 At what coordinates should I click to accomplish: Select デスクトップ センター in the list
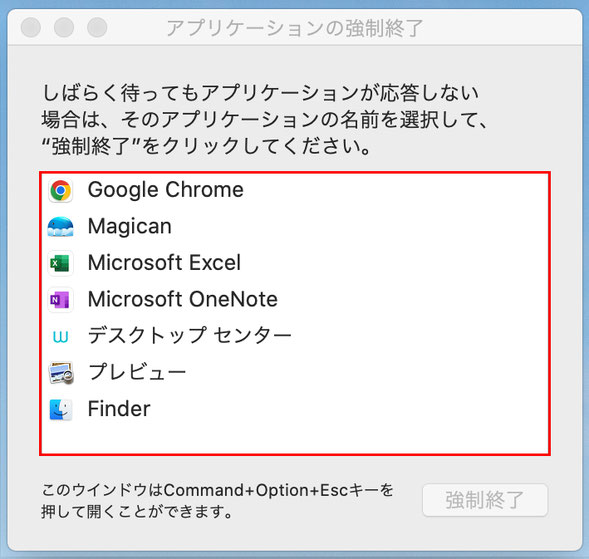point(295,336)
